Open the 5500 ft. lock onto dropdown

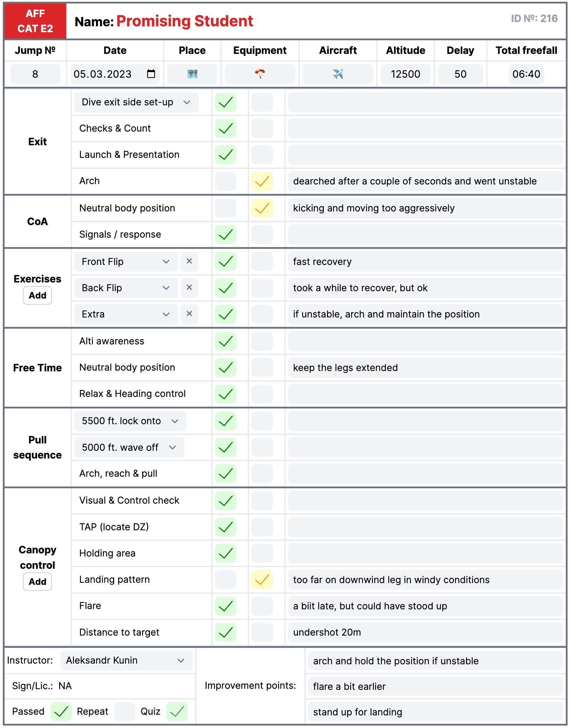click(175, 421)
